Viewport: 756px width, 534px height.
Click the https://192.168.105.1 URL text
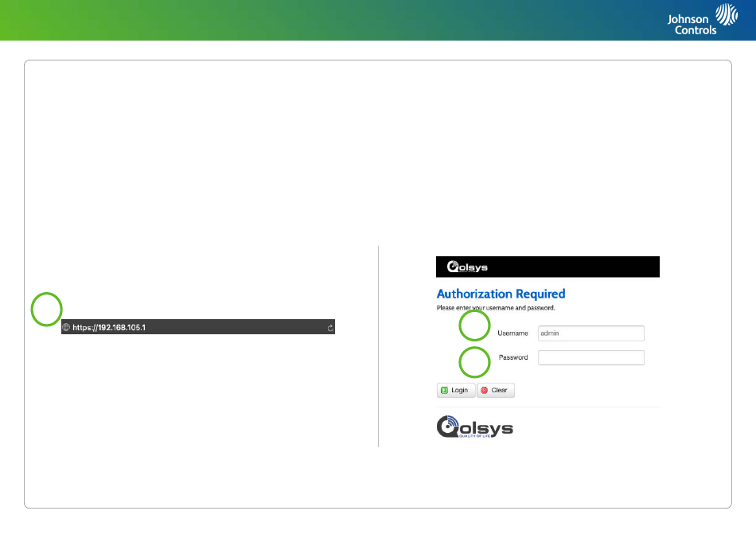[x=110, y=327]
